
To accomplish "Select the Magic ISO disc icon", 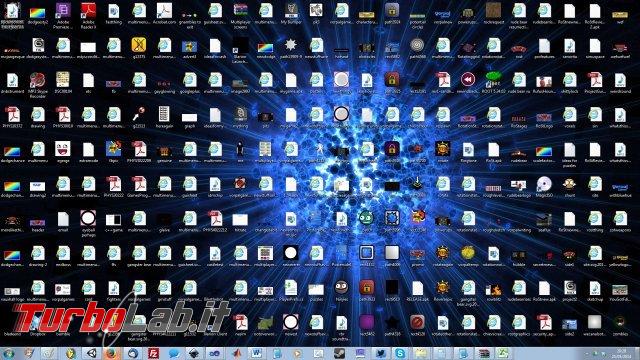I will pyautogui.click(x=544, y=184).
